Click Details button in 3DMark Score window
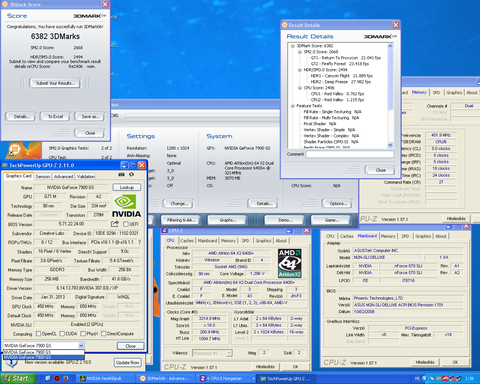Viewport: 480px width, 384px height. tap(22, 116)
